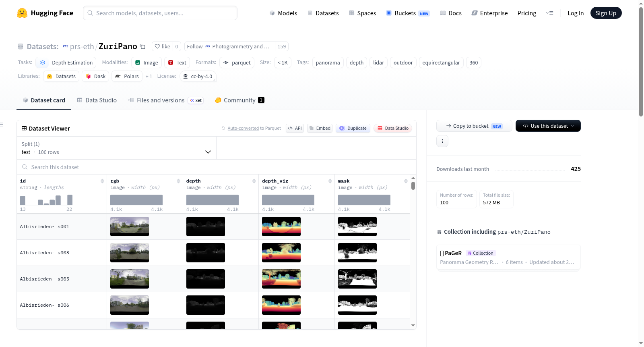644x347 pixels.
Task: Go to the Community tab
Action: pyautogui.click(x=239, y=100)
